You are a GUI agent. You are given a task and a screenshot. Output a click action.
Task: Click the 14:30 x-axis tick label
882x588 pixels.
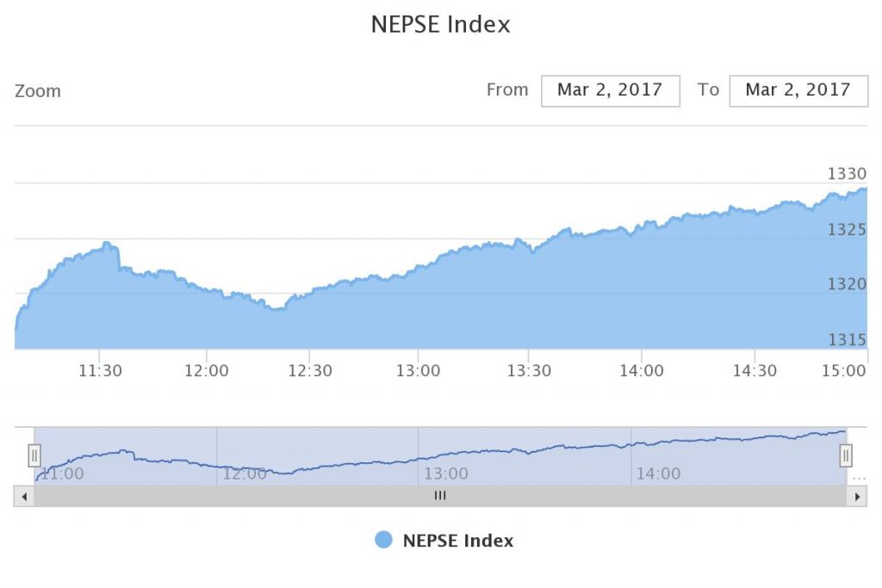755,370
